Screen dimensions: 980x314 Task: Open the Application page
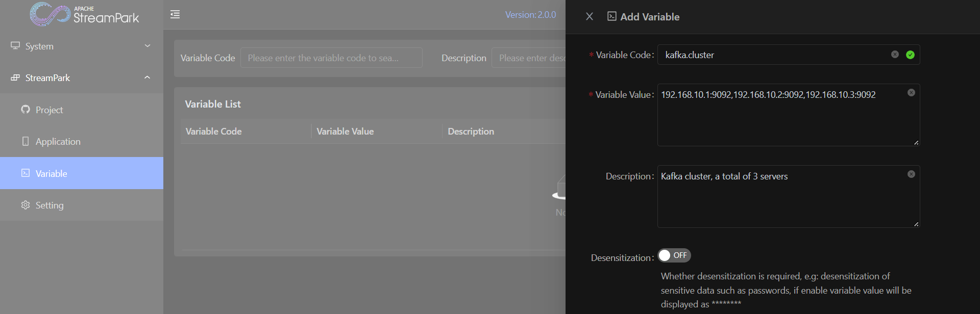(58, 142)
